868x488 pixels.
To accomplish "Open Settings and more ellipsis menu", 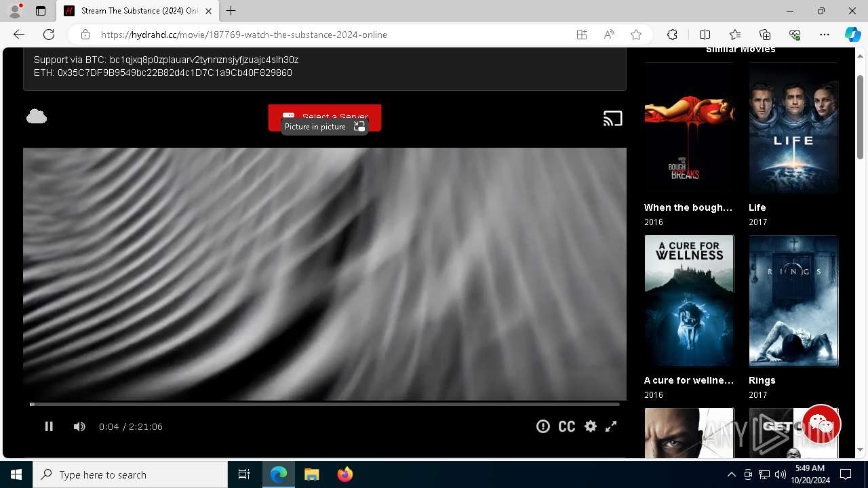I will pos(825,35).
